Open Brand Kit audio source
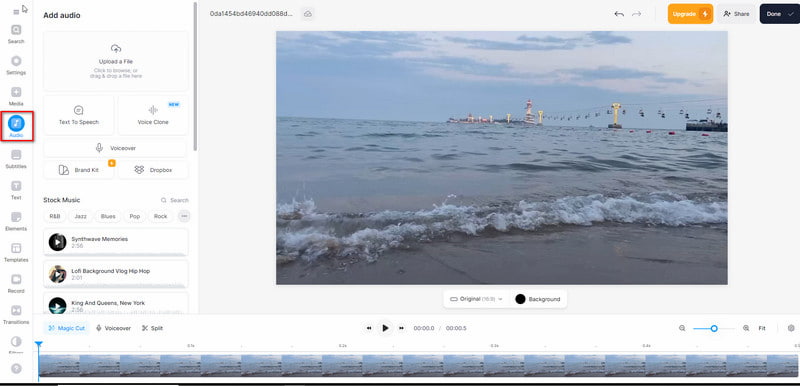800x386 pixels. (79, 170)
